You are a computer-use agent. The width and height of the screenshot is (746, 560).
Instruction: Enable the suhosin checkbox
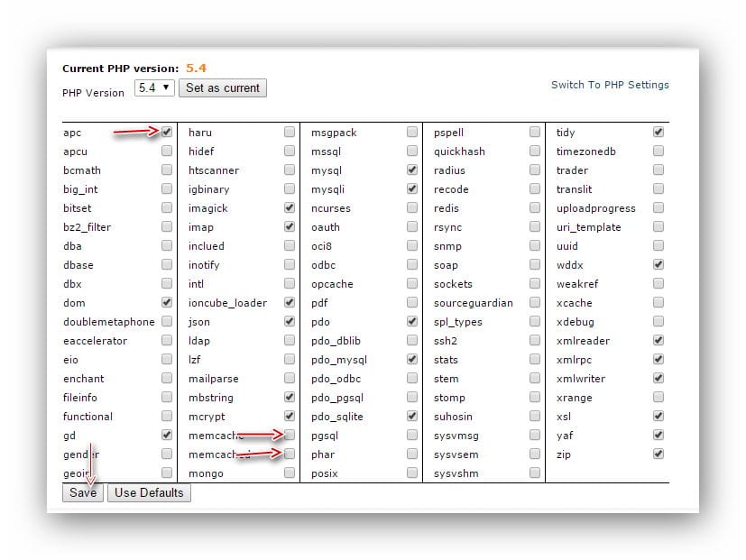(x=535, y=416)
